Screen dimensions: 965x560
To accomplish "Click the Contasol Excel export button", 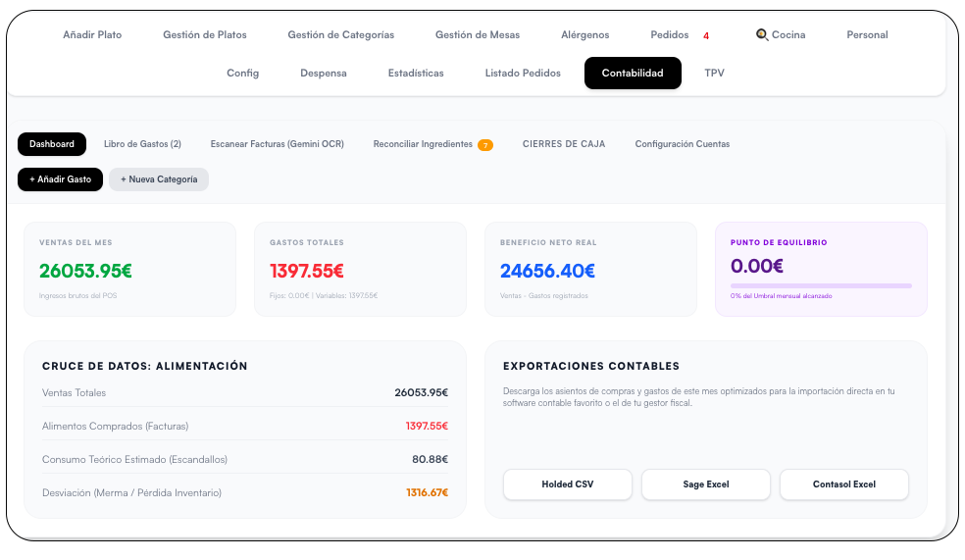I will tap(843, 484).
